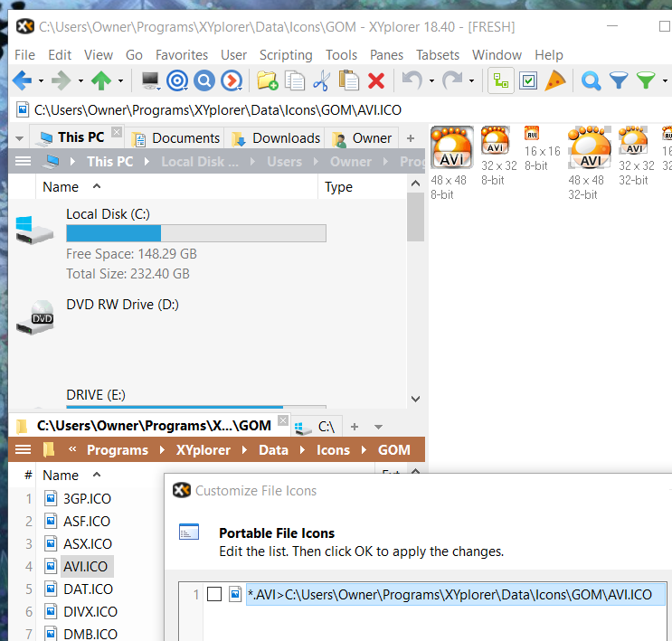Open Quick Search magnifier icon

point(591,80)
